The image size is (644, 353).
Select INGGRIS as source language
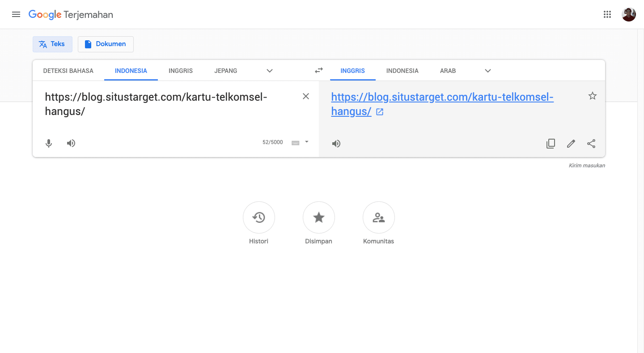pos(181,71)
